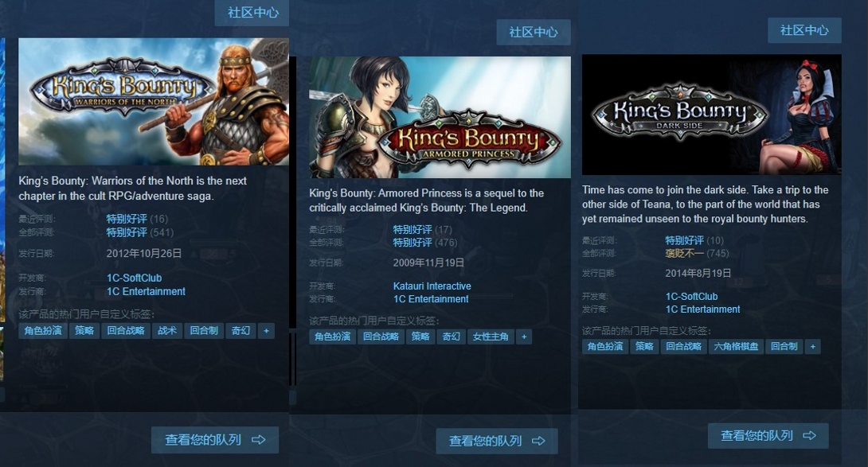868x467 pixels.
Task: Open 1C-SoftClub developer link for Warriors of the North
Action: (134, 278)
